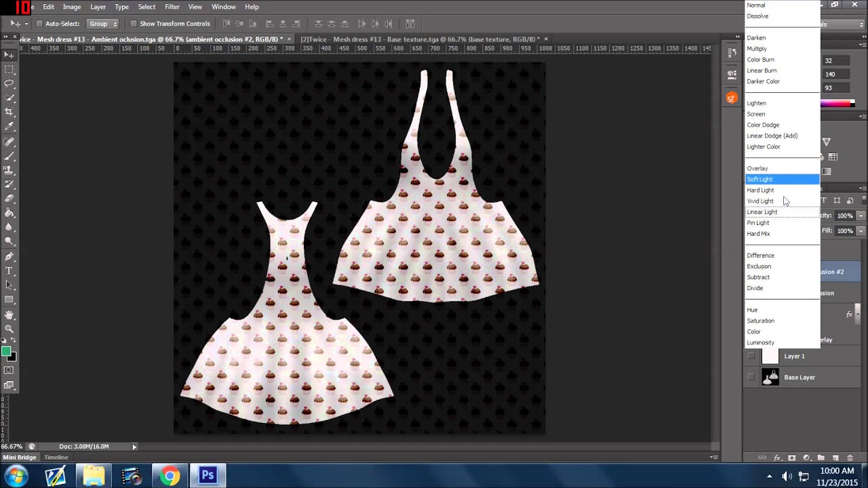
Task: Click the zoom percentage field 66.67%
Action: click(x=12, y=446)
